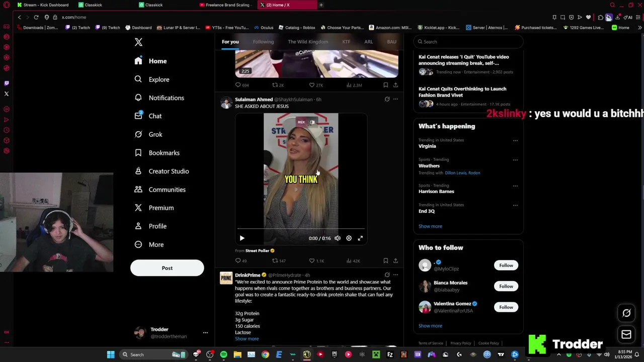This screenshot has height=362, width=644.
Task: Share the Sulaiman Ahmed post
Action: [395, 261]
